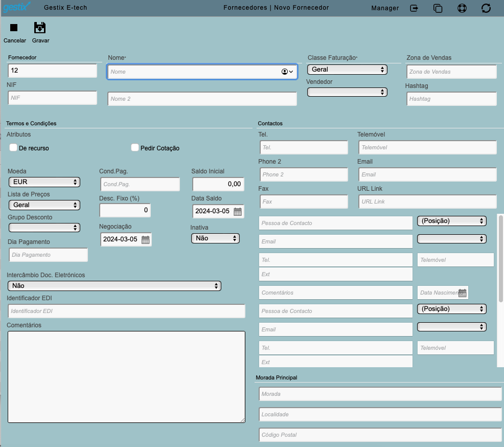Open empty dropdown below second (Posição)
This screenshot has height=447, width=504.
tap(452, 327)
